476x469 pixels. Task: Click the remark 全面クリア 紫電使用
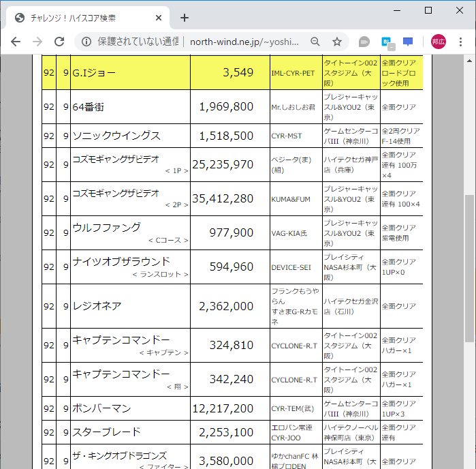point(398,233)
